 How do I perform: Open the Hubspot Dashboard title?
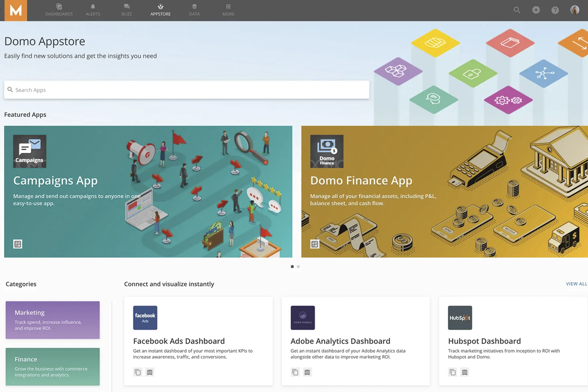tap(484, 341)
